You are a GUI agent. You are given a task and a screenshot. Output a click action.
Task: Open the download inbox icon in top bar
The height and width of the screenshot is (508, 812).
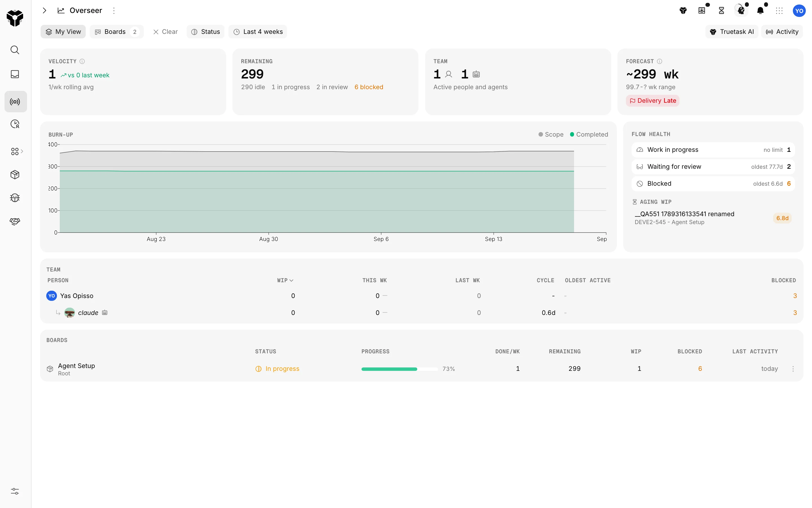(x=702, y=11)
